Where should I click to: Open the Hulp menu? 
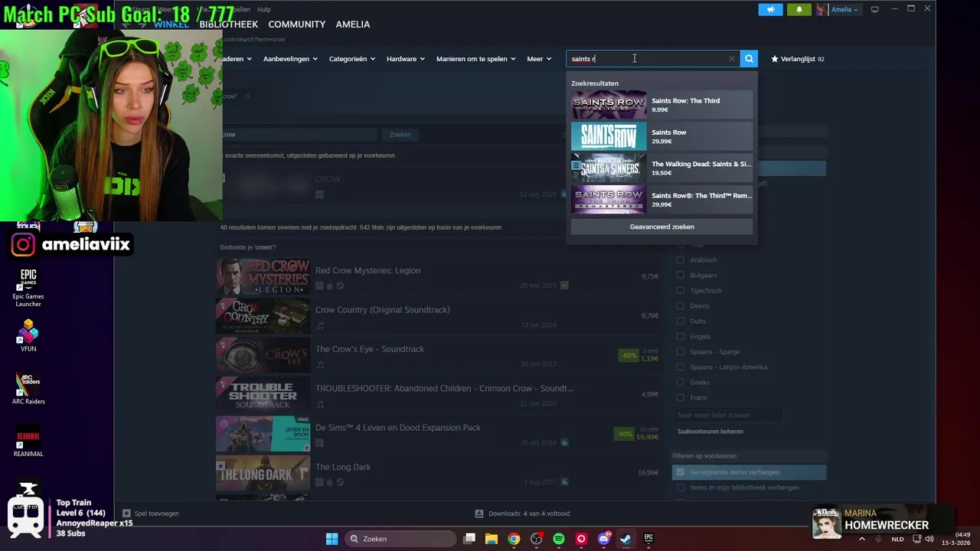coord(264,9)
